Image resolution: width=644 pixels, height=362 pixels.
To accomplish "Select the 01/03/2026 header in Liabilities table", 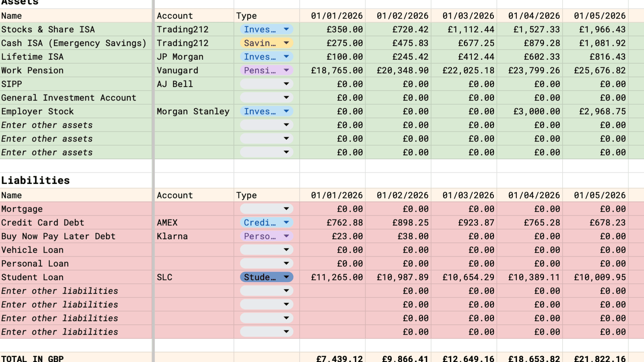I will coord(464,195).
